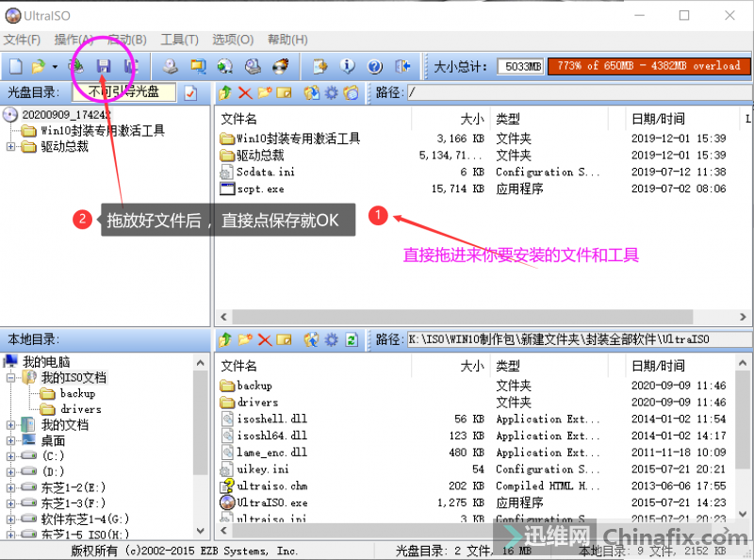
Task: Click the Save As icon
Action: [130, 66]
